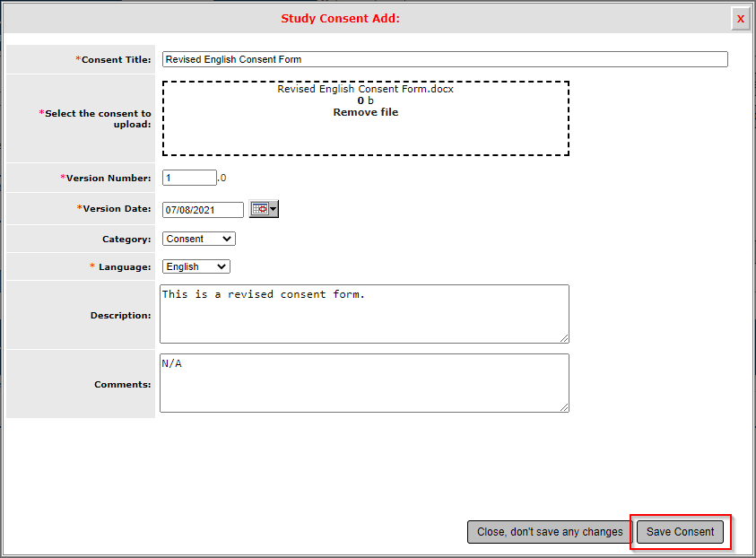756x558 pixels.
Task: Click the Version Number field
Action: coord(189,178)
